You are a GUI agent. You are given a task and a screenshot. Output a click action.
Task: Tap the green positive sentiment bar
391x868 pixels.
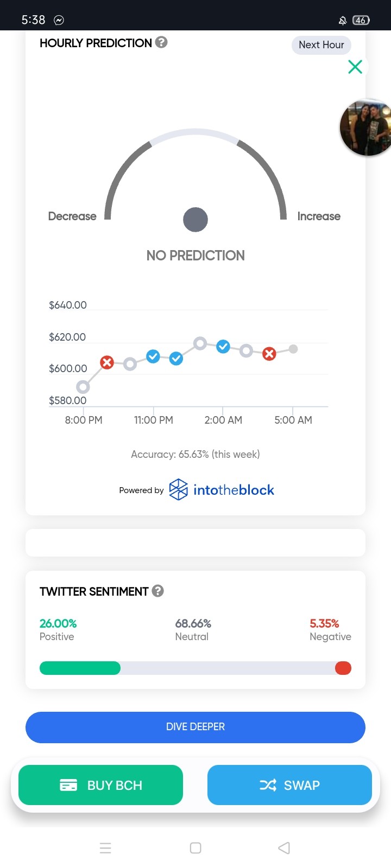coord(80,668)
